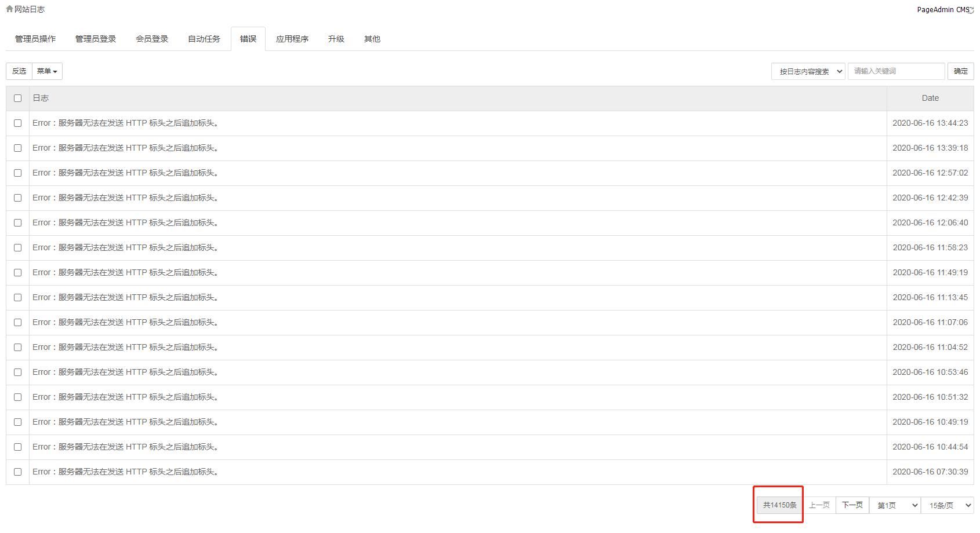Screen dimensions: 980x533
Task: Click the 共14150条 total count label
Action: click(779, 505)
